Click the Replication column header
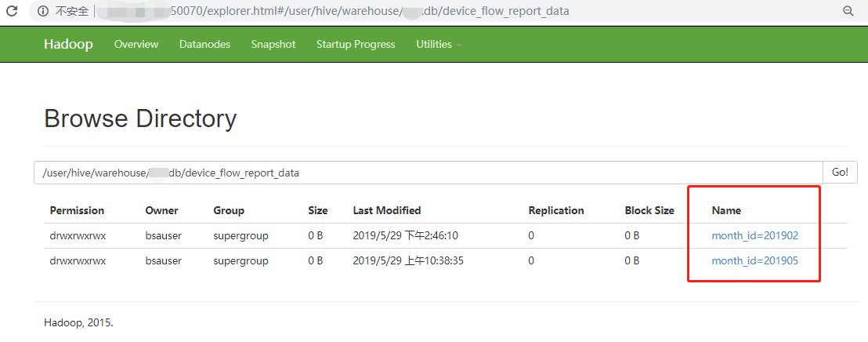 coord(556,211)
